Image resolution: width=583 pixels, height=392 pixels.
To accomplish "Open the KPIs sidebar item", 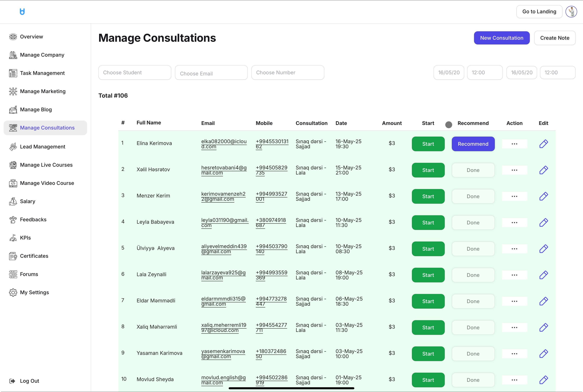I will point(25,238).
